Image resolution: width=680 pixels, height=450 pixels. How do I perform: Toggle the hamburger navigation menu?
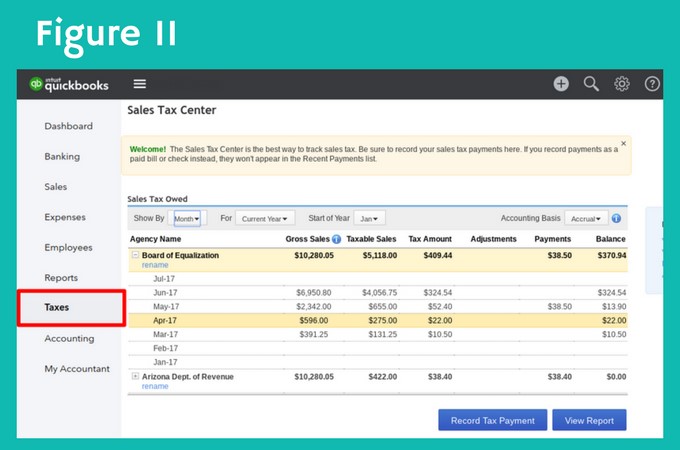pos(139,84)
